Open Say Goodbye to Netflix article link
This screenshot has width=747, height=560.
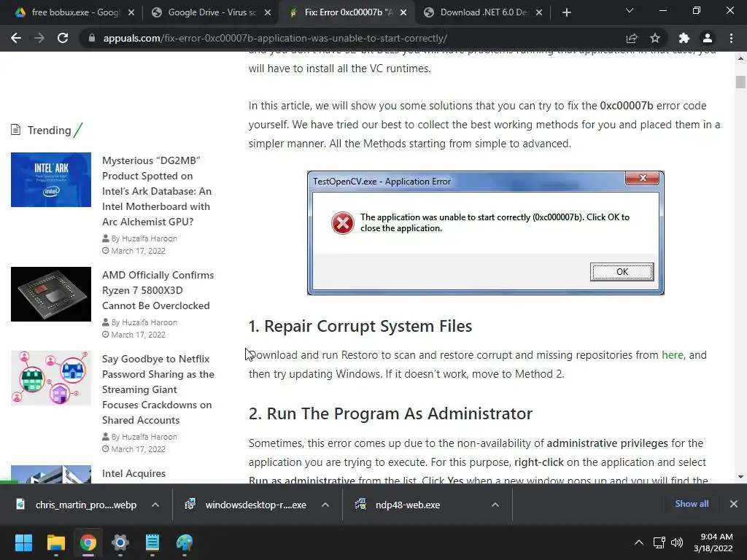tap(158, 389)
